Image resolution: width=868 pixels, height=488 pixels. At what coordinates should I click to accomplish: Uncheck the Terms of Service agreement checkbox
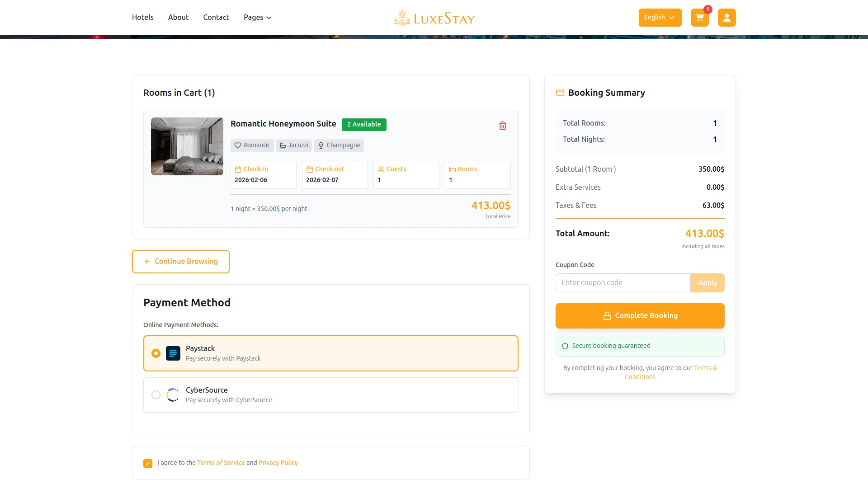[x=147, y=463]
